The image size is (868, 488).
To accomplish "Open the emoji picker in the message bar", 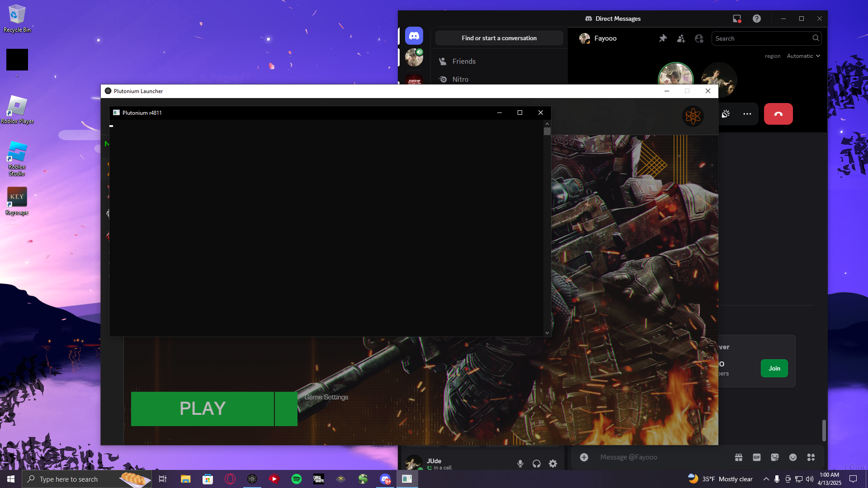I will (793, 457).
